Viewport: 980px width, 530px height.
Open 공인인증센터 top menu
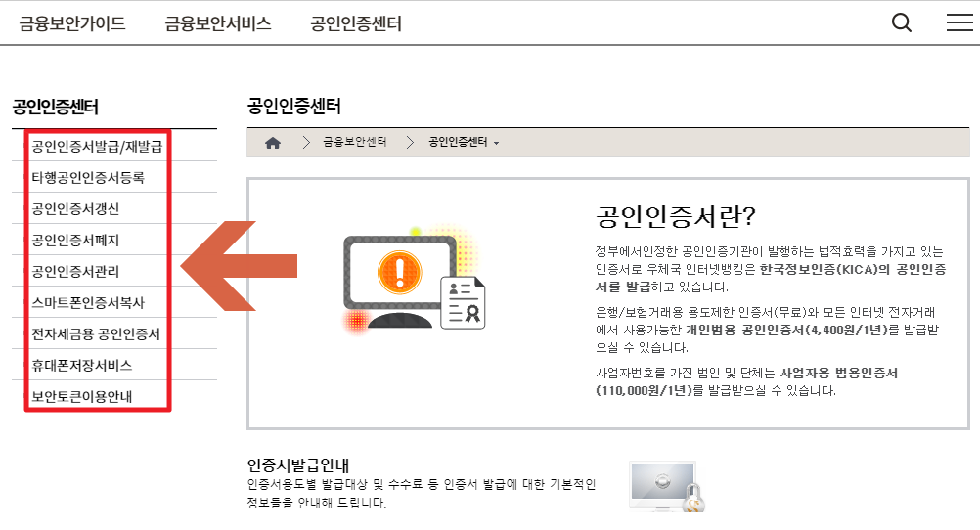[356, 23]
